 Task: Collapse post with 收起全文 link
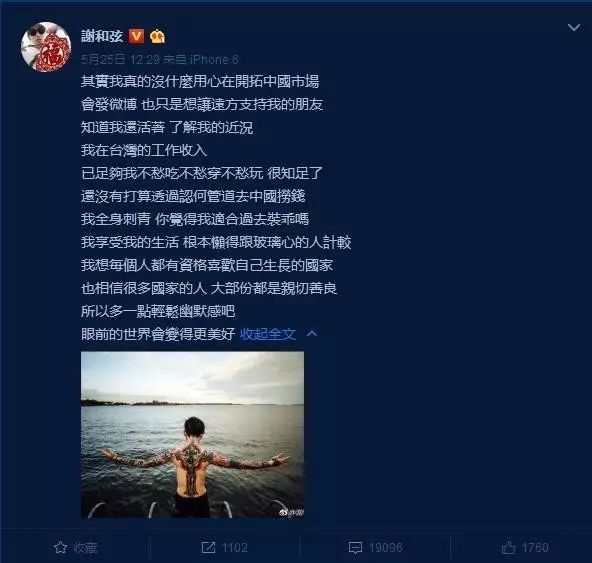[x=268, y=334]
